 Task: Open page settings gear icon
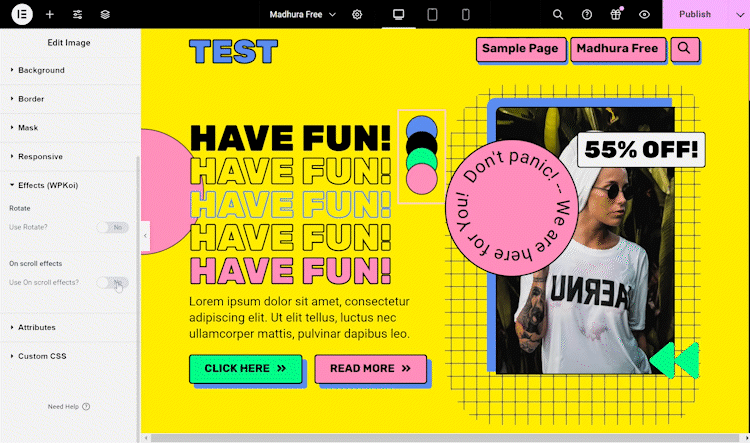tap(357, 14)
